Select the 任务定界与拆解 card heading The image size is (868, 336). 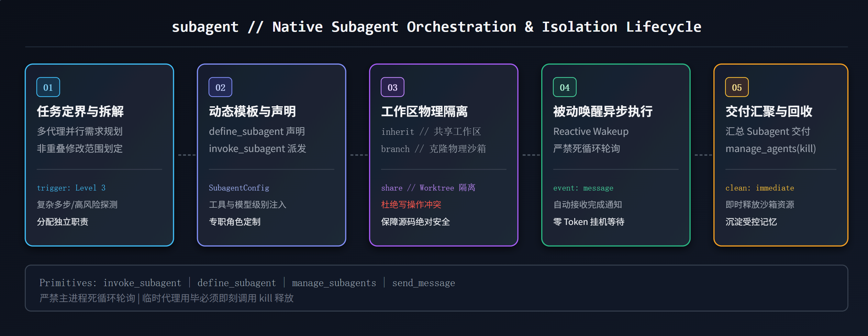coord(80,111)
